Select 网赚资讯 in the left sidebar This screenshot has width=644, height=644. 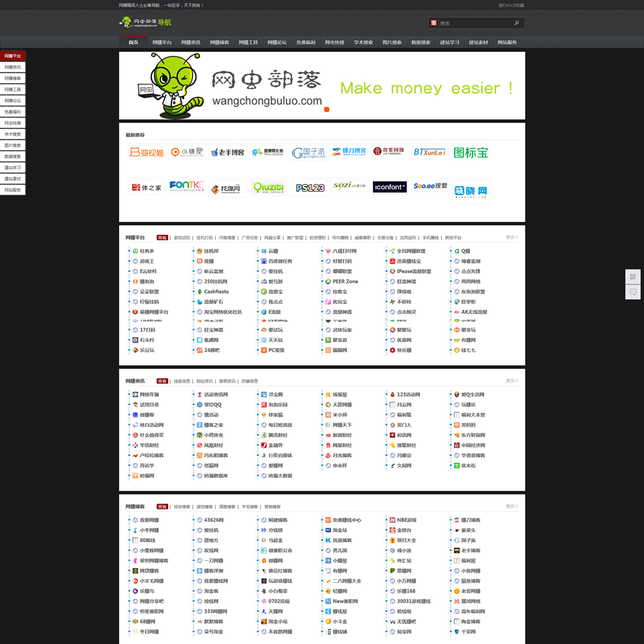click(x=13, y=67)
